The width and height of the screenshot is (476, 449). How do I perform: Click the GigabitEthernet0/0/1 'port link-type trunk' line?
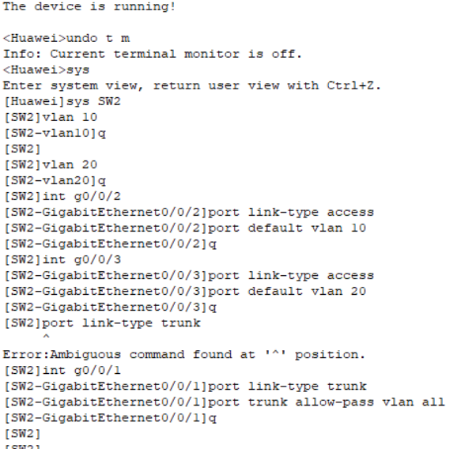[x=185, y=387]
